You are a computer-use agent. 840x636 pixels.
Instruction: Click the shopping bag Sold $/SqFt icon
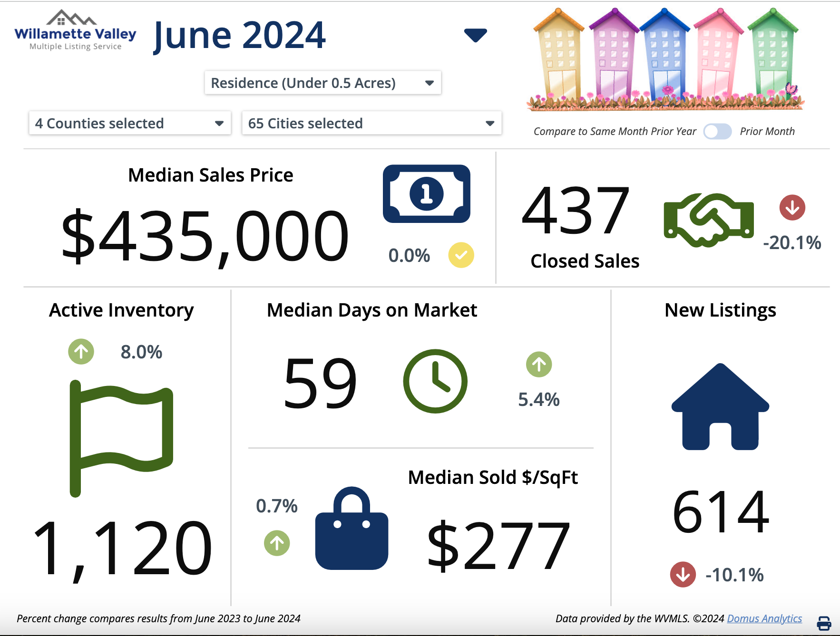tap(352, 529)
